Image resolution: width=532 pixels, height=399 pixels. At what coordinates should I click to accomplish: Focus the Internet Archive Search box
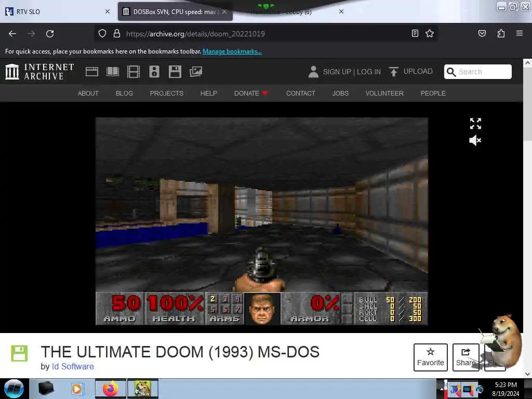(478, 72)
